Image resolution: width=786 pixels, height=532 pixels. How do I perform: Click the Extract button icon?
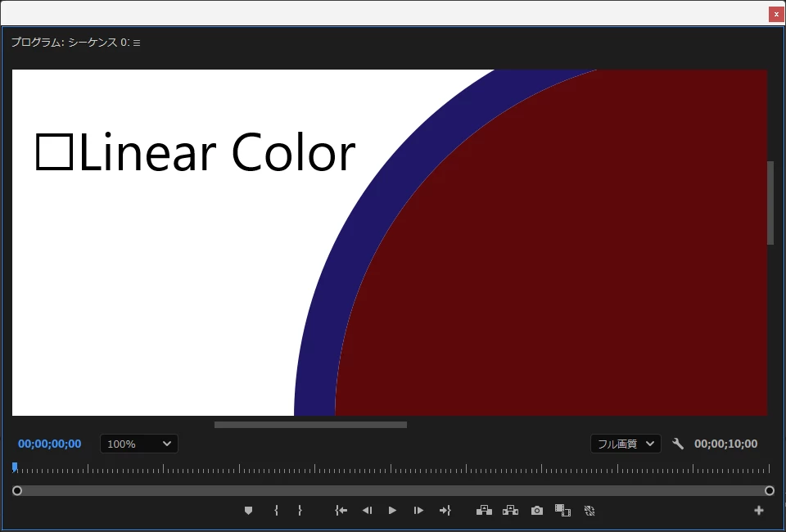point(510,511)
